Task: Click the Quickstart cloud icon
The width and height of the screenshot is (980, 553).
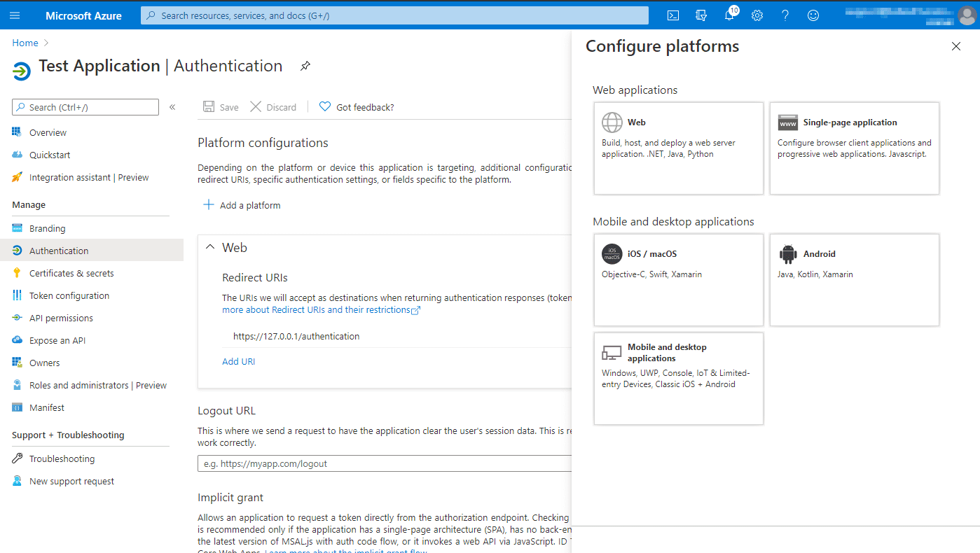Action: pos(17,155)
